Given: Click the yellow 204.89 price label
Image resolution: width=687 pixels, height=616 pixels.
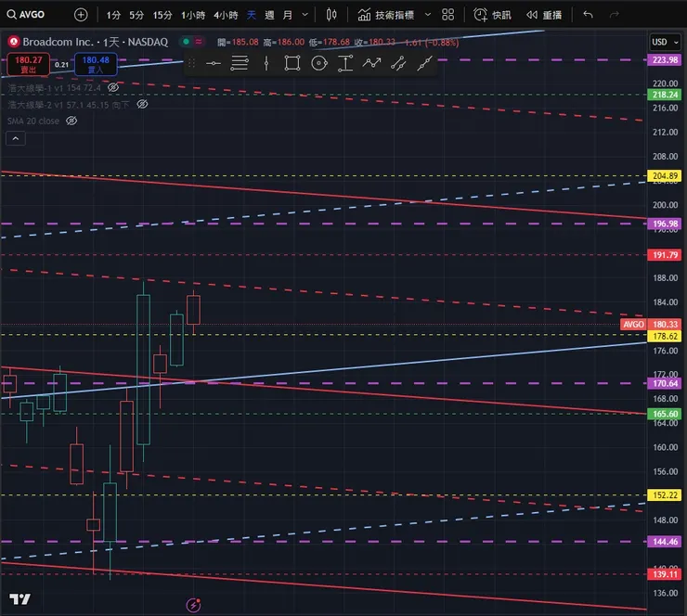Looking at the screenshot, I should coord(665,176).
